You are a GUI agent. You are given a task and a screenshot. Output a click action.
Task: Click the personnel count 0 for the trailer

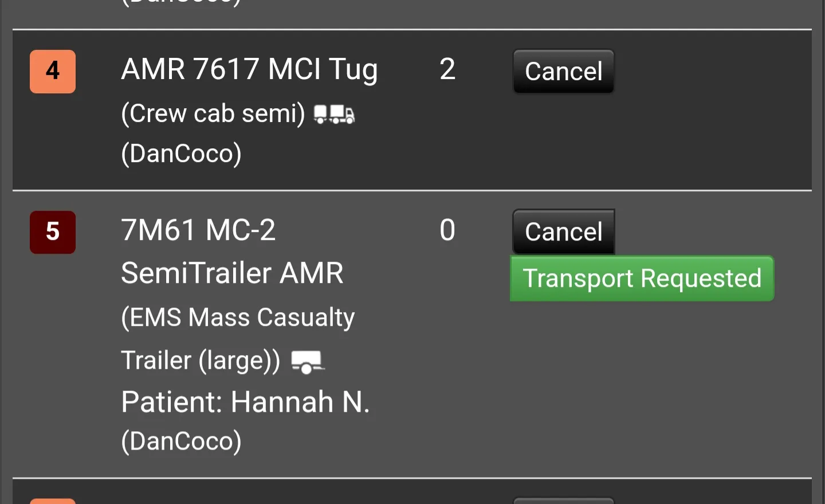coord(447,230)
